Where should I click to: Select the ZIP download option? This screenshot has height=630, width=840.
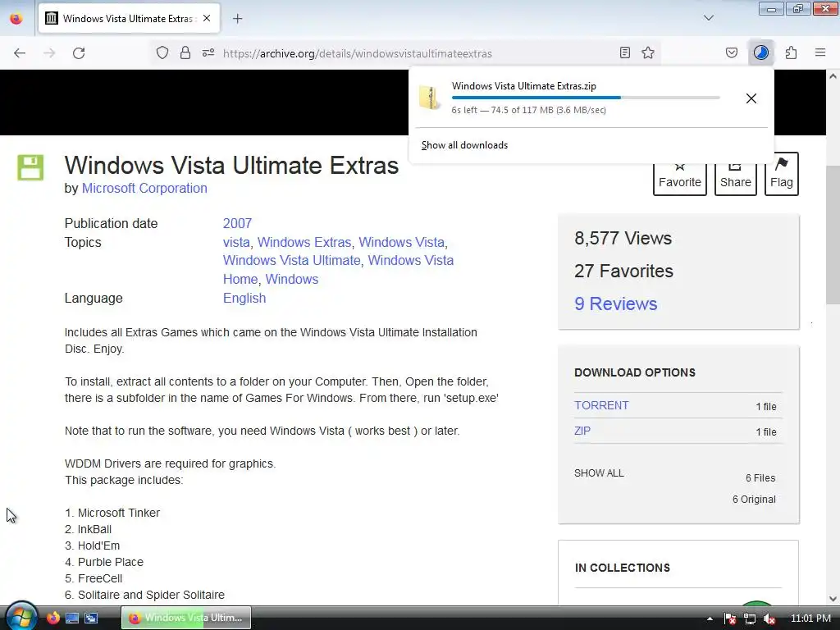click(582, 431)
